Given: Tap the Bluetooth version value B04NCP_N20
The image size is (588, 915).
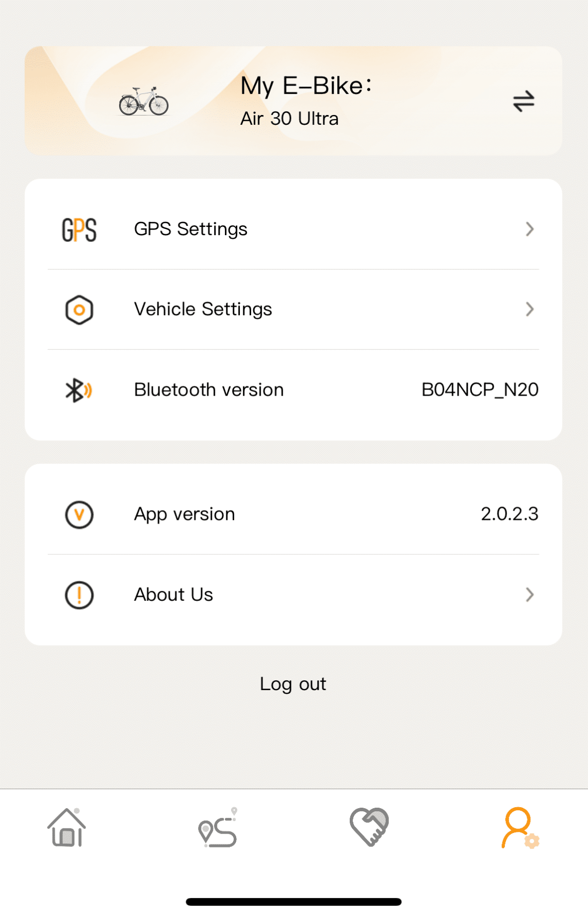Looking at the screenshot, I should [x=480, y=390].
